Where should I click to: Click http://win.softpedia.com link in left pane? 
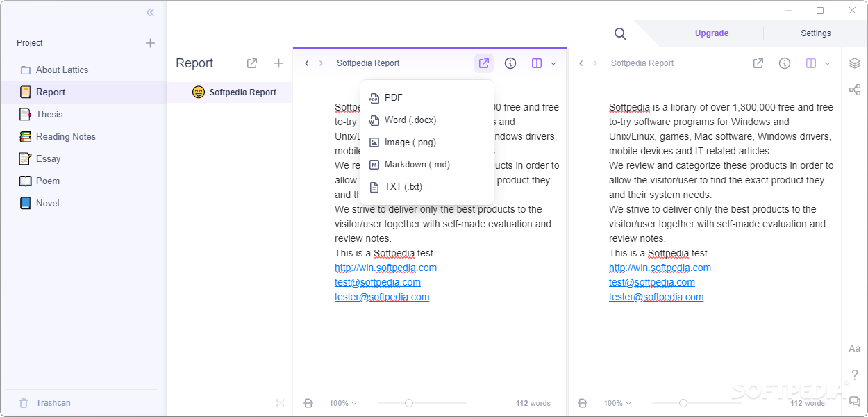point(385,268)
